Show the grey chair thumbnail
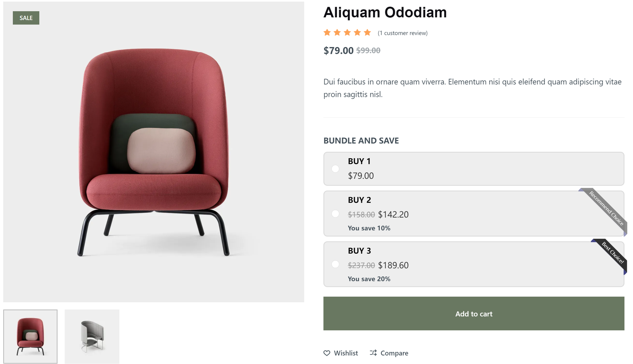Image resolution: width=633 pixels, height=364 pixels. 92,336
